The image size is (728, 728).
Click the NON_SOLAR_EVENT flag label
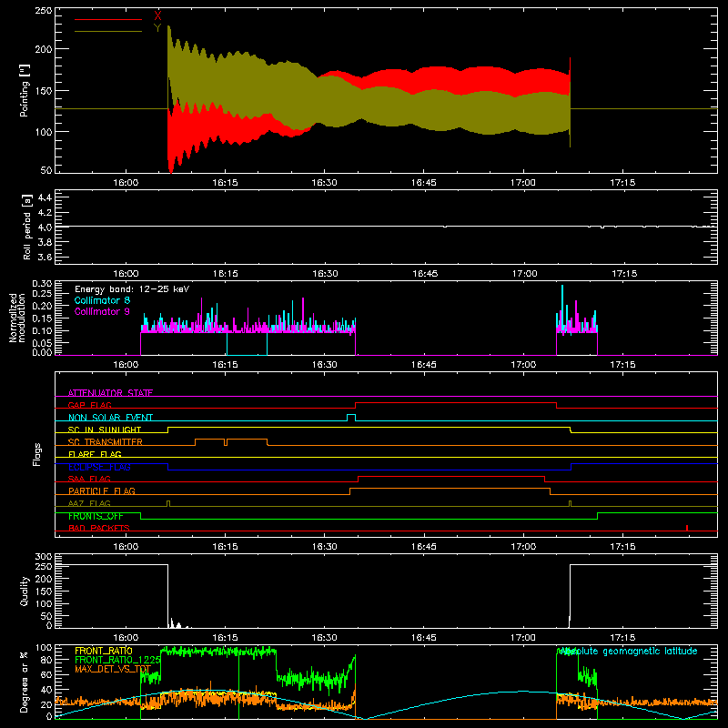110,418
